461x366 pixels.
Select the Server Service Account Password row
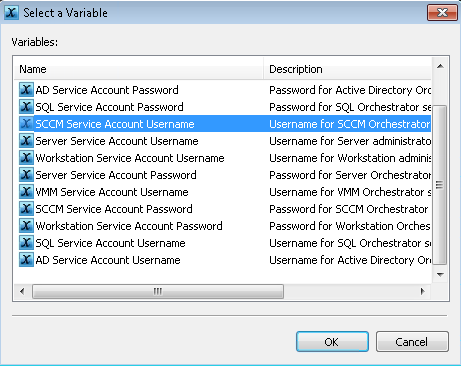click(223, 175)
